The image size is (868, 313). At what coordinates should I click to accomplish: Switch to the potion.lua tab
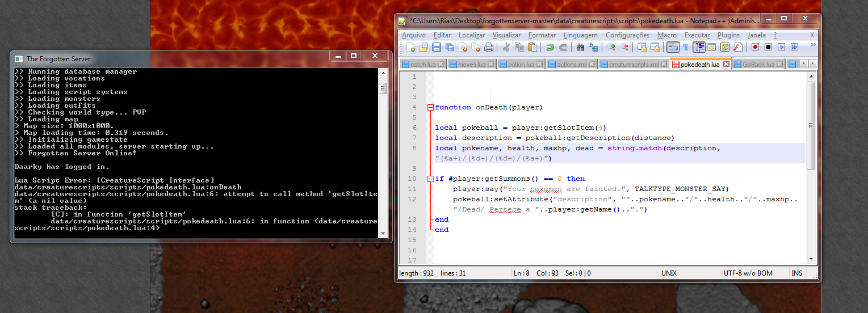tap(521, 65)
